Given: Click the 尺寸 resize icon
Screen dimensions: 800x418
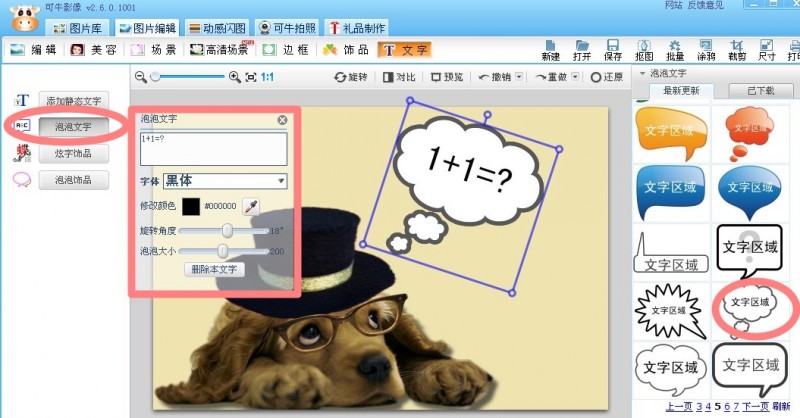Looking at the screenshot, I should click(767, 51).
